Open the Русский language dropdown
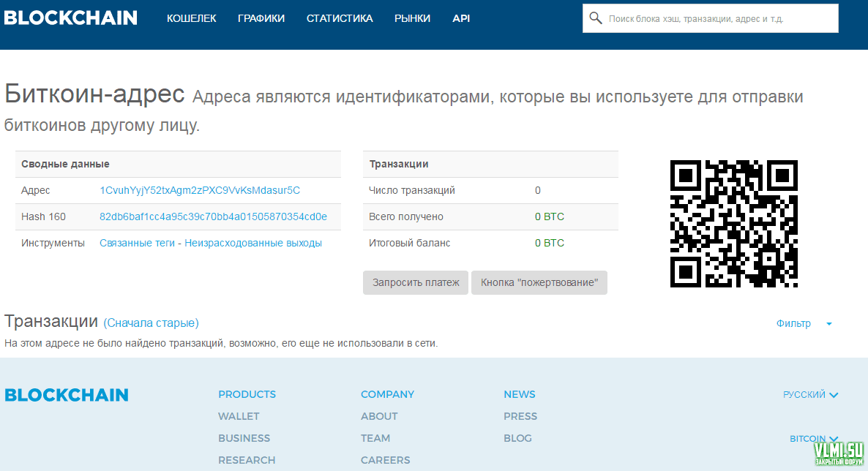Image resolution: width=868 pixels, height=471 pixels. (810, 395)
